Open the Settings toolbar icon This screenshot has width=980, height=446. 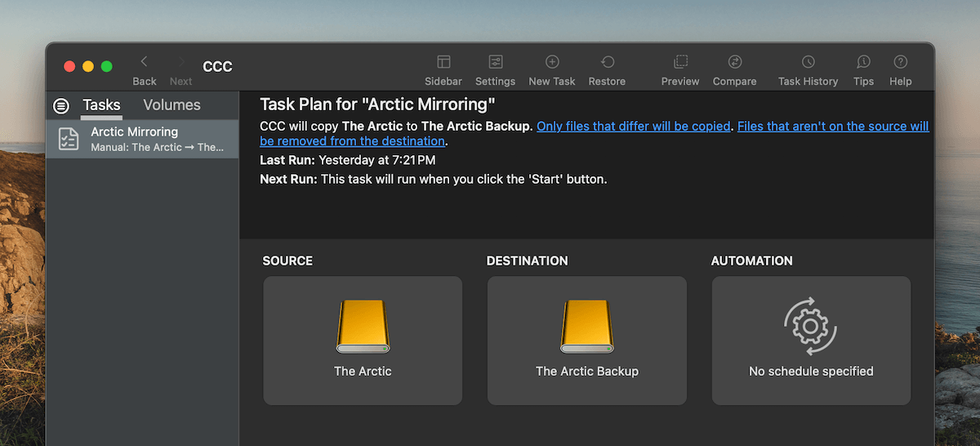coord(495,63)
